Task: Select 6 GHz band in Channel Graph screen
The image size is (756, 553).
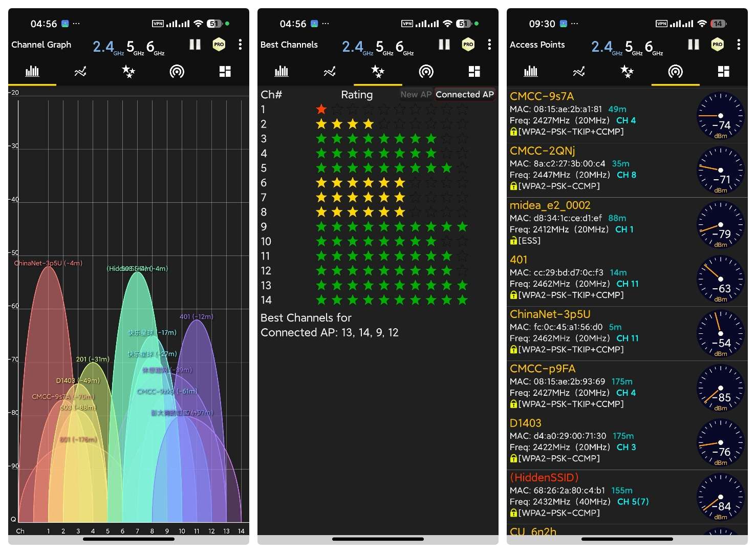Action: tap(155, 47)
